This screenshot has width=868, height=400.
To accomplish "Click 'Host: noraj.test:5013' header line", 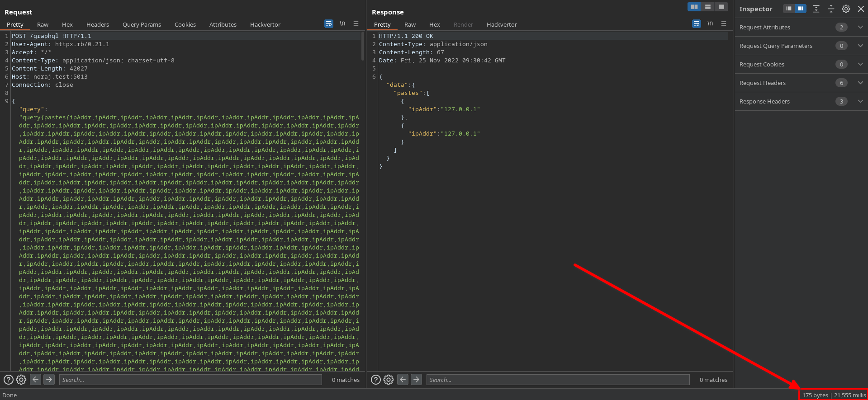I will point(50,76).
